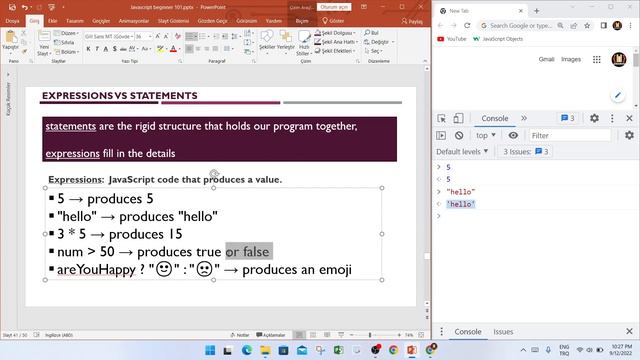640x360 pixels.
Task: Click the Sıfırla reset slide button
Action: pyautogui.click(x=64, y=42)
